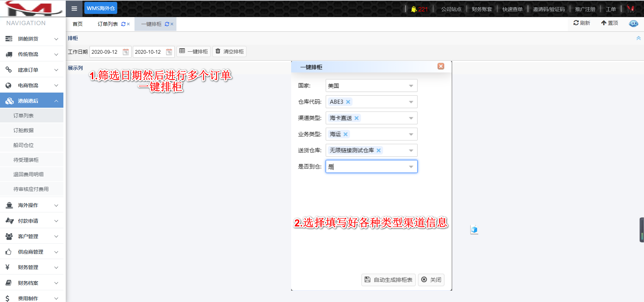Close the 订单列表 tab

[128, 24]
